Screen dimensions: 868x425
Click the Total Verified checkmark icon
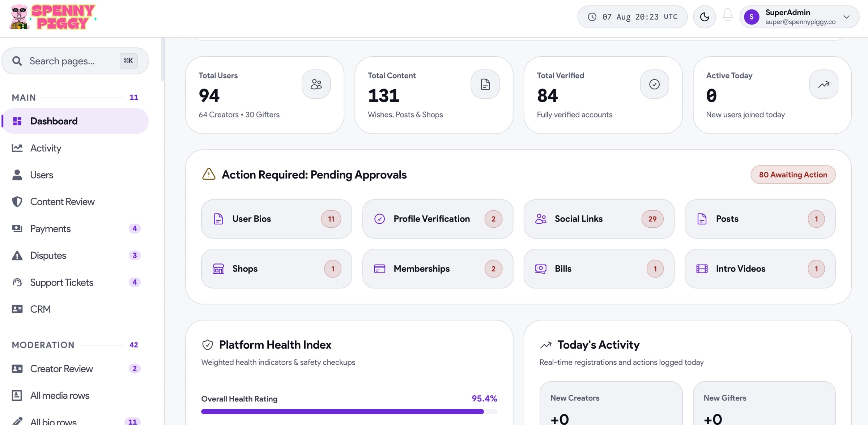point(654,84)
